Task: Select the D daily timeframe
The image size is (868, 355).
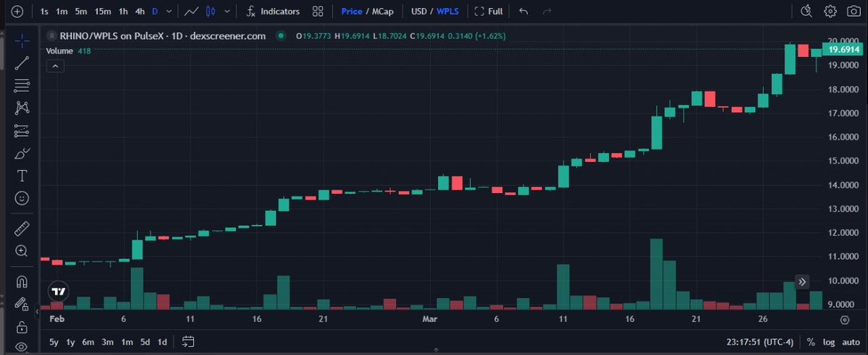Action: coord(155,11)
